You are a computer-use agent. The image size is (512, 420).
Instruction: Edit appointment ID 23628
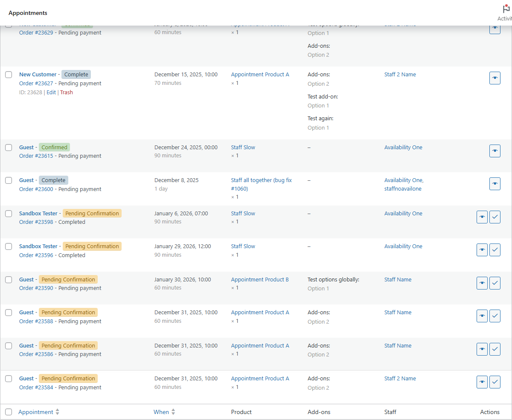click(x=51, y=92)
